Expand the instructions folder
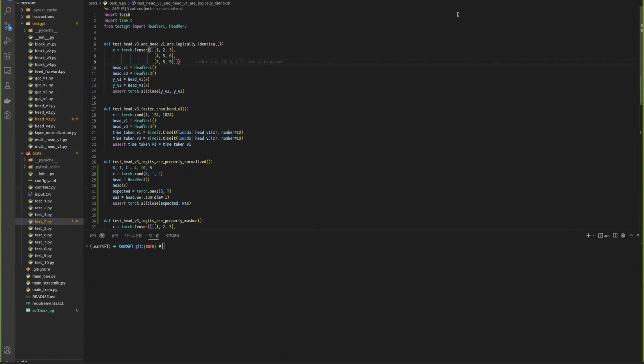Screen dimensions: 644x364 pyautogui.click(x=22, y=17)
